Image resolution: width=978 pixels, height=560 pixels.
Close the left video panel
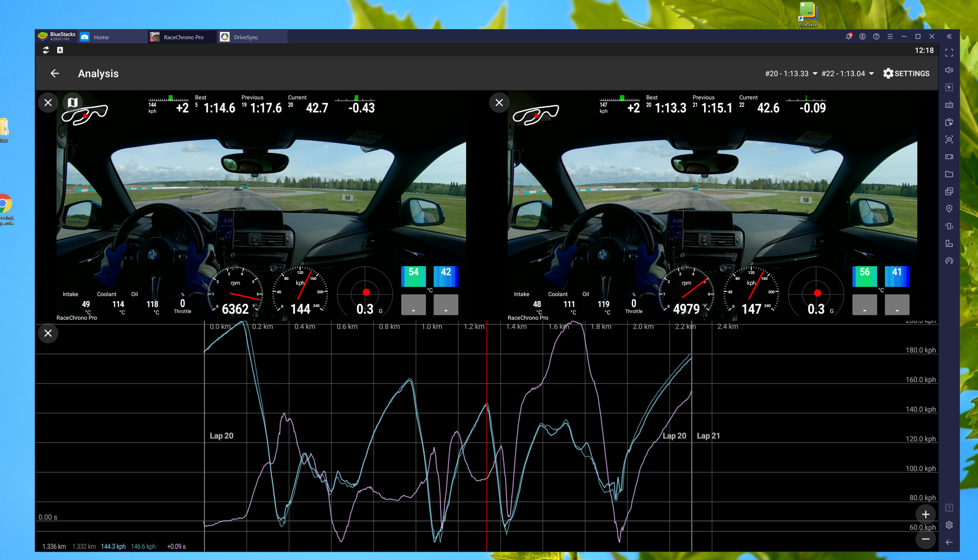click(48, 103)
